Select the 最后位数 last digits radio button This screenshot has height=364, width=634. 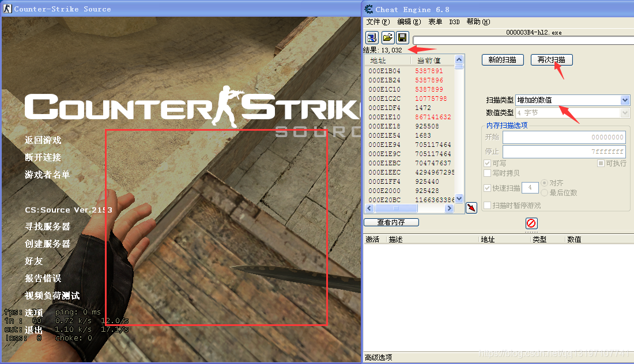pyautogui.click(x=544, y=193)
